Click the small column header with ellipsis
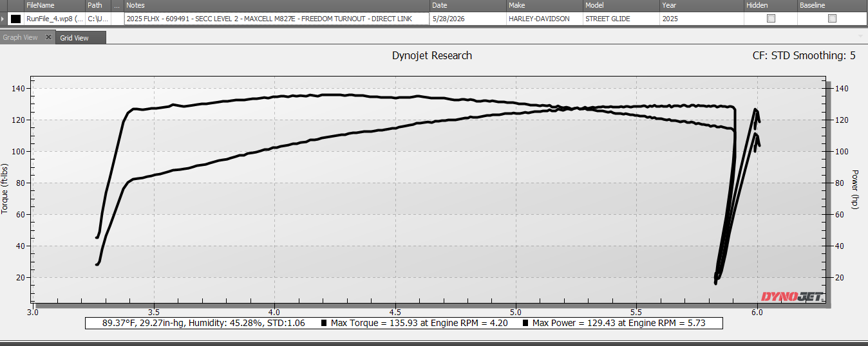868x346 pixels. 118,5
